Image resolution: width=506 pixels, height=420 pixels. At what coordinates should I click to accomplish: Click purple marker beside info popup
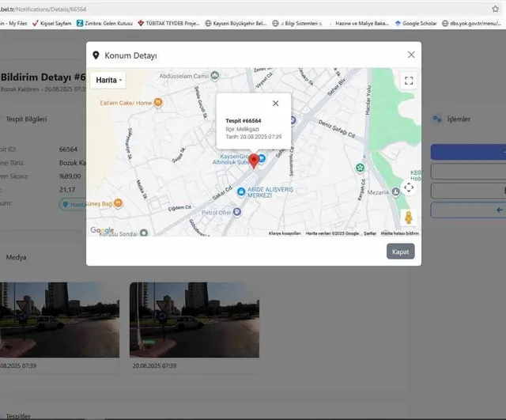click(x=293, y=120)
